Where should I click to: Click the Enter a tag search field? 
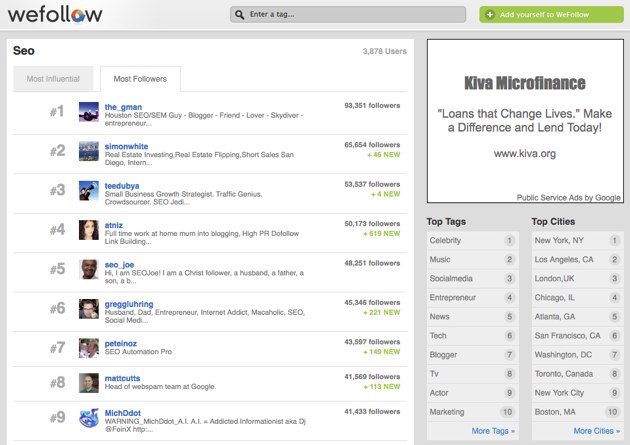pyautogui.click(x=348, y=14)
